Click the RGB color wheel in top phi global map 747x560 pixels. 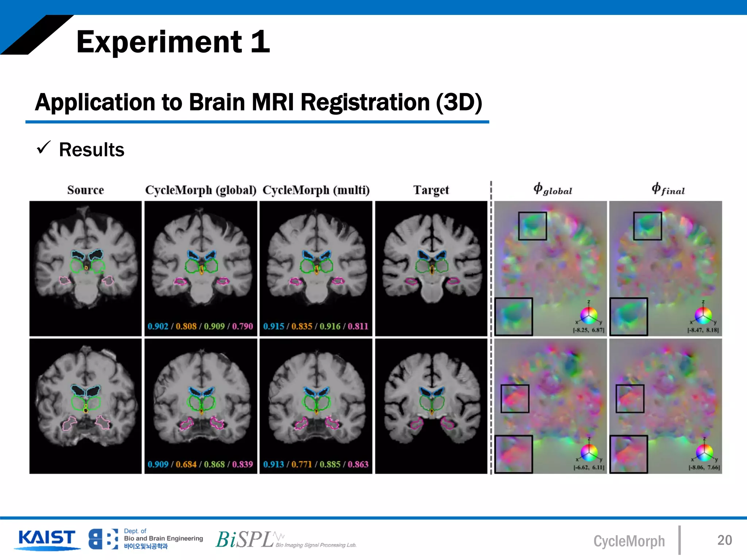tap(589, 315)
